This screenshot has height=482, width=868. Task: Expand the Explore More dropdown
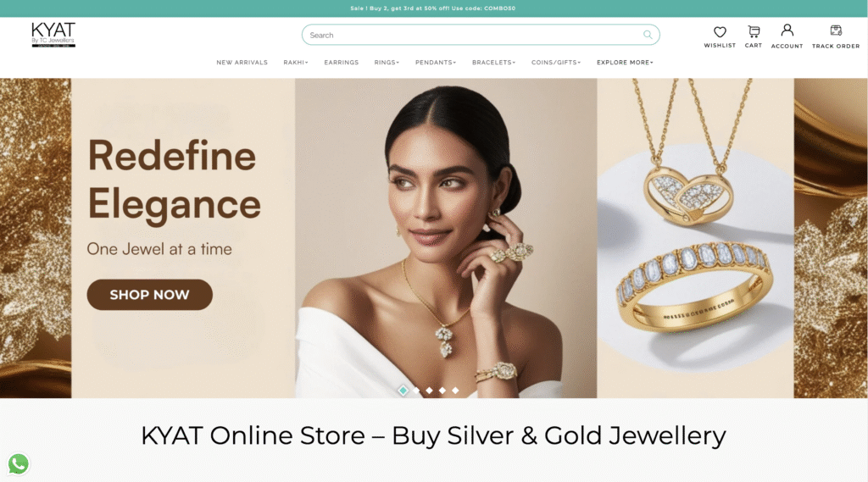click(625, 63)
